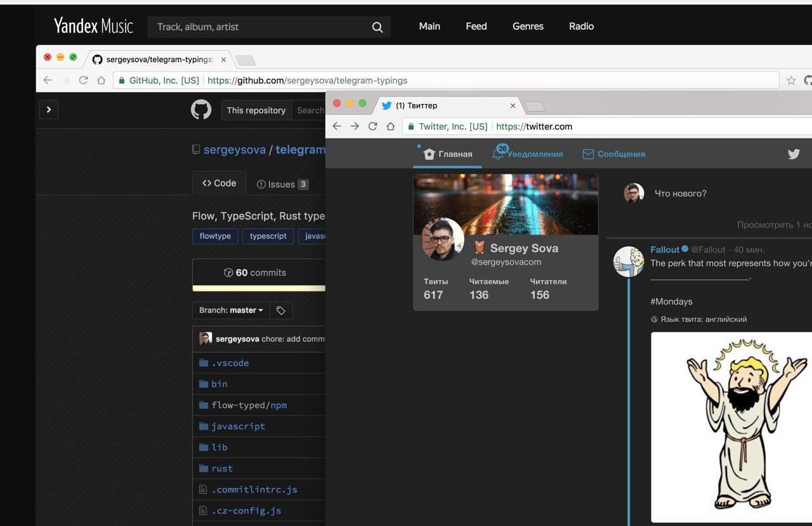Go back in the Twitter browser window
Screen dimensions: 812x526
(x=337, y=126)
